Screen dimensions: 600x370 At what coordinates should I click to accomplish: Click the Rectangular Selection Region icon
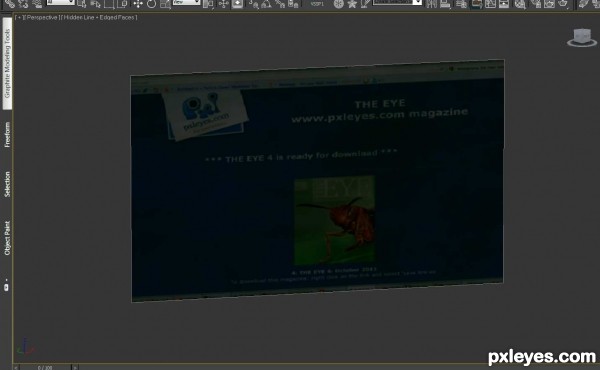(x=109, y=4)
